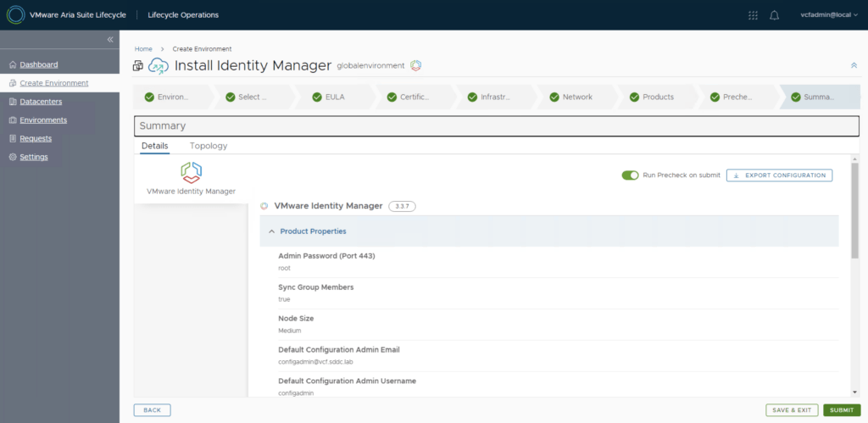Click the globalenvironment status ring icon
Viewport: 868px width, 423px height.
(416, 66)
